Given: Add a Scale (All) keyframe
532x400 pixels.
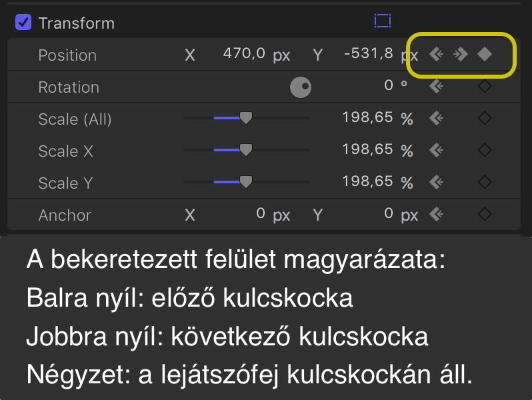Looking at the screenshot, I should click(x=485, y=118).
